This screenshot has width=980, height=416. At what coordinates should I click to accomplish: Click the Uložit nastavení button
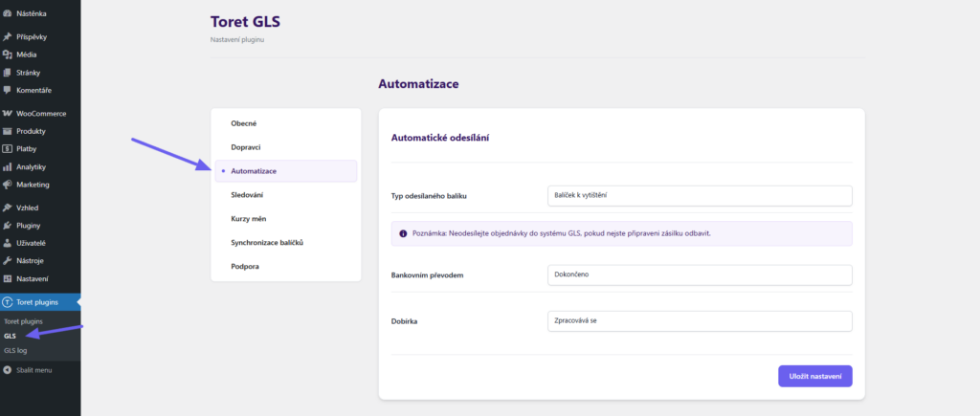point(815,376)
